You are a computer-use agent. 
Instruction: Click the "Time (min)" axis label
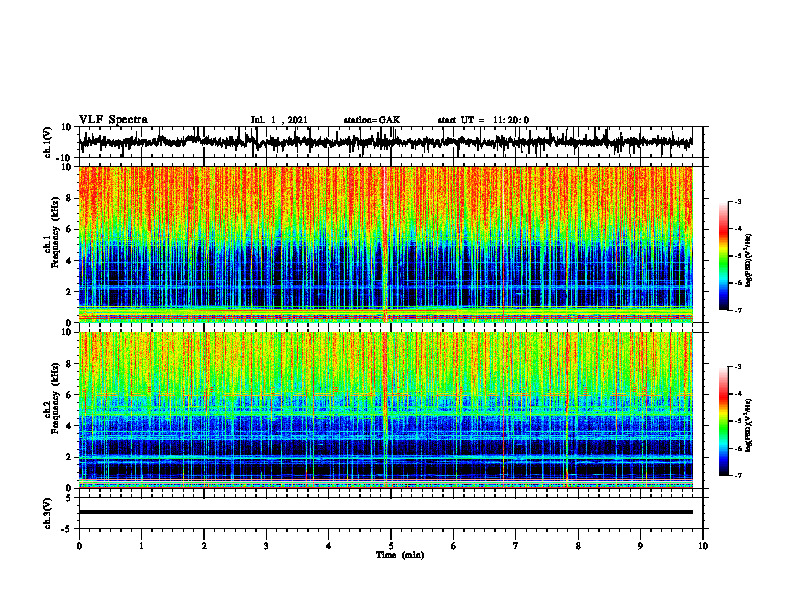tap(400, 555)
